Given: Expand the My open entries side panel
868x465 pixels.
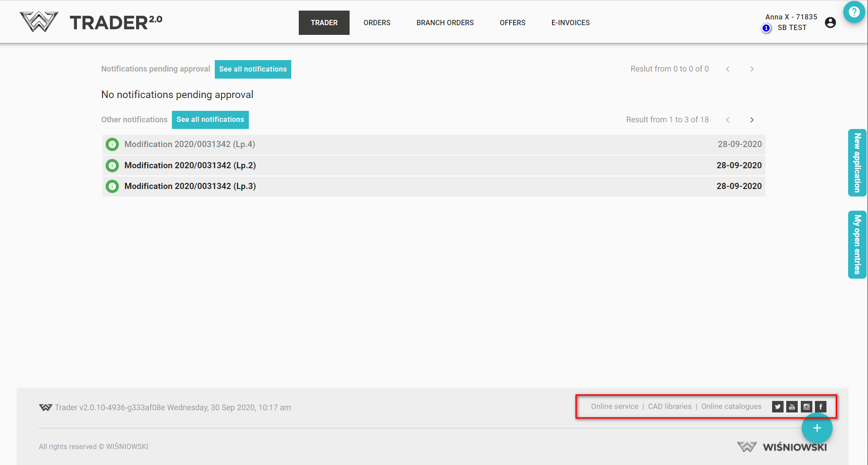Looking at the screenshot, I should (857, 244).
